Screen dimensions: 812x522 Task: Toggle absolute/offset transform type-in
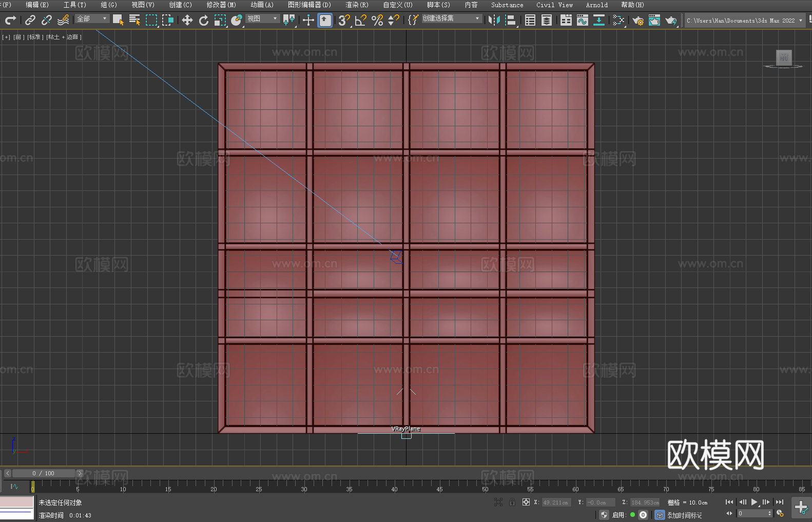click(x=526, y=502)
